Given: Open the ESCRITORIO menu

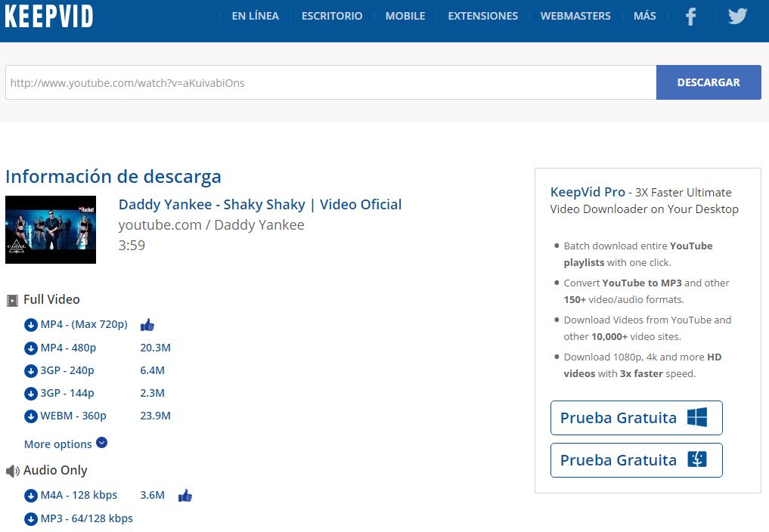Looking at the screenshot, I should coord(332,16).
